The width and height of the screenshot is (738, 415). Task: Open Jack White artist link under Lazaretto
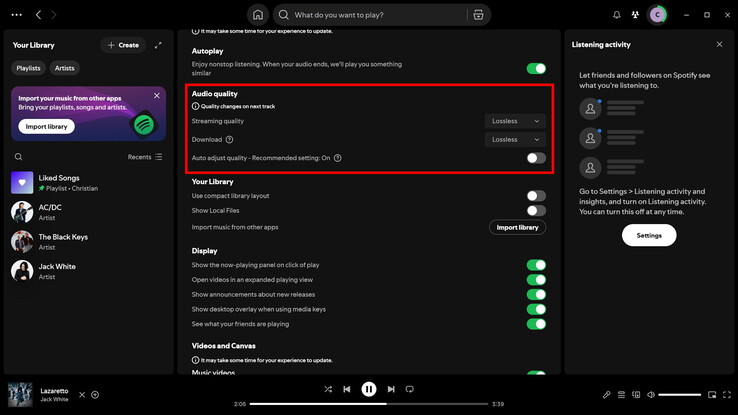click(x=54, y=399)
